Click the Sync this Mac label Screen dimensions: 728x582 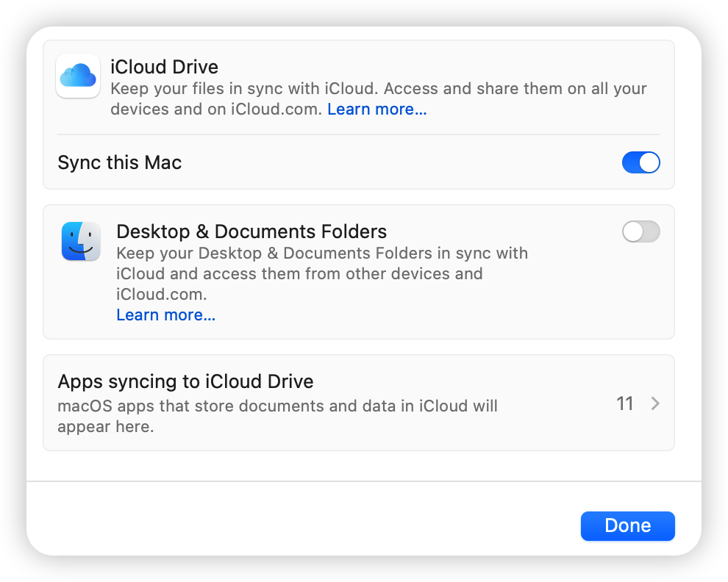click(120, 162)
